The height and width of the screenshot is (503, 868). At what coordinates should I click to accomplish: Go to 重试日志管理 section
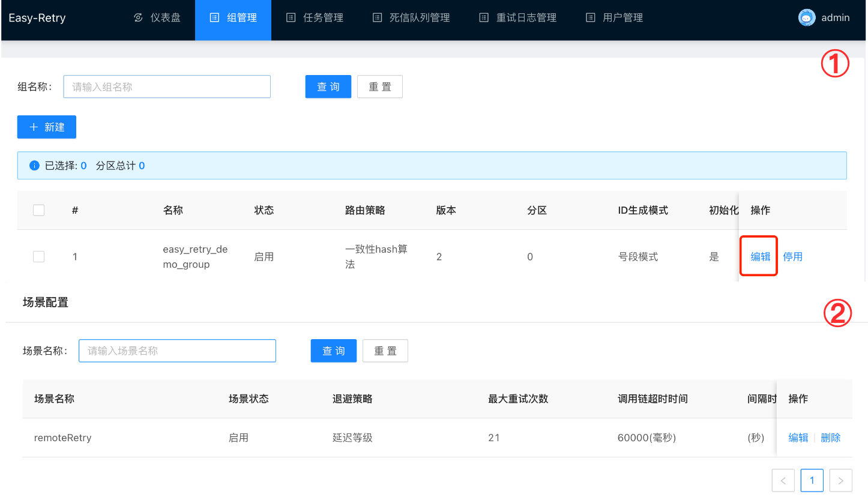518,17
